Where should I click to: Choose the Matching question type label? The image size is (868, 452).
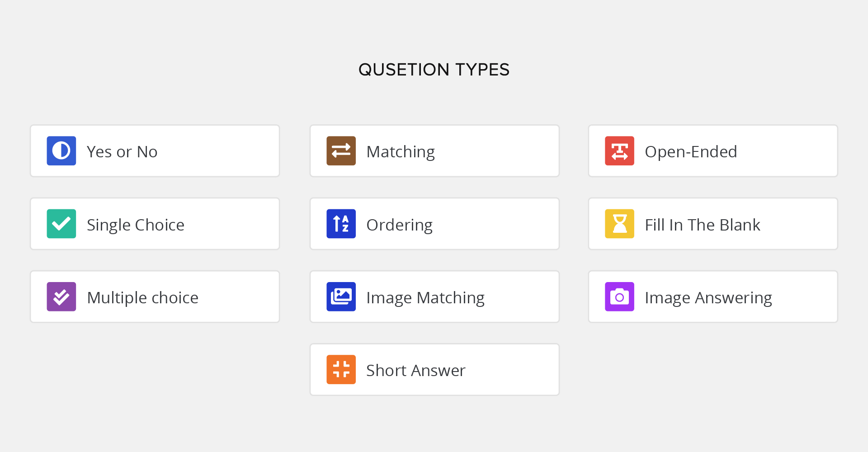[401, 152]
